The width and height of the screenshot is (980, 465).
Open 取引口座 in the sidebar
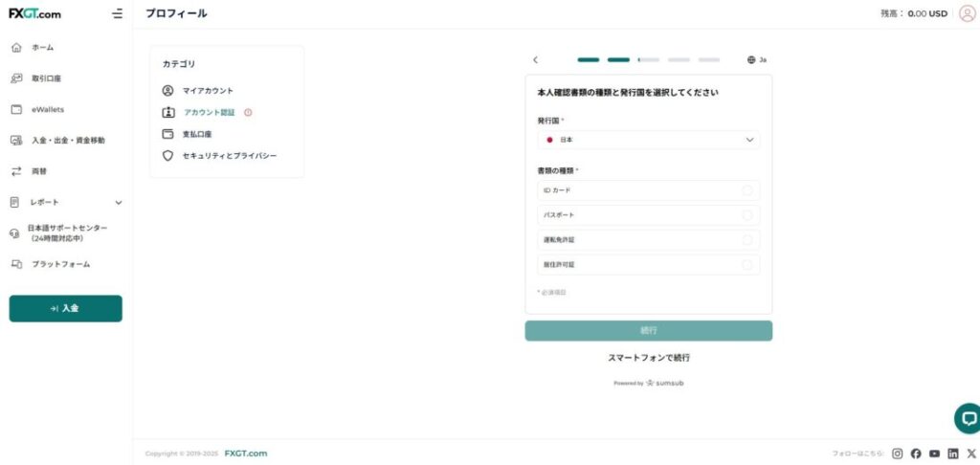pos(46,78)
